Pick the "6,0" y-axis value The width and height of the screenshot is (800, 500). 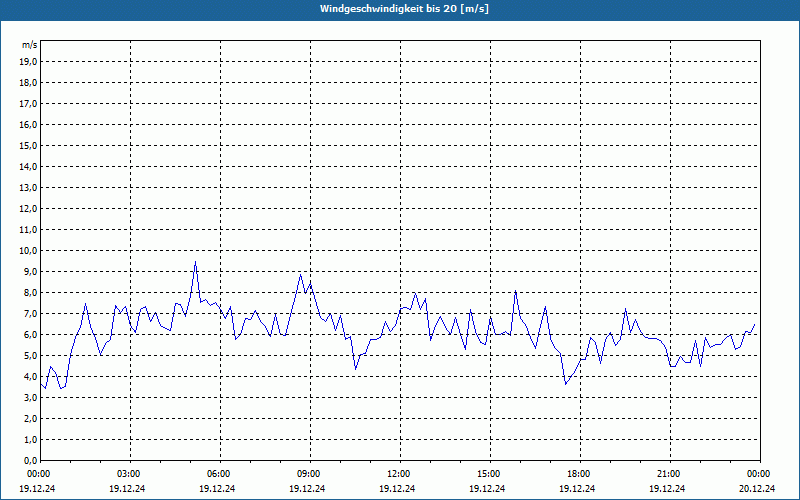[30, 335]
